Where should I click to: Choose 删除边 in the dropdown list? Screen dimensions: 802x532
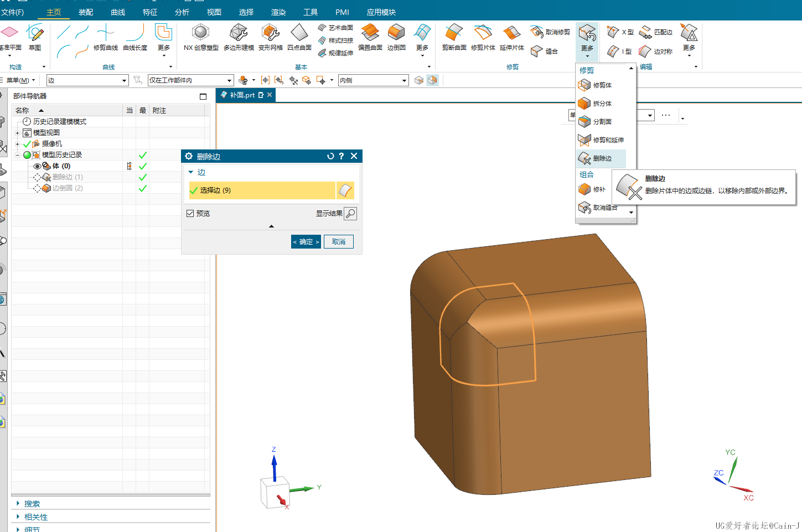[x=601, y=158]
